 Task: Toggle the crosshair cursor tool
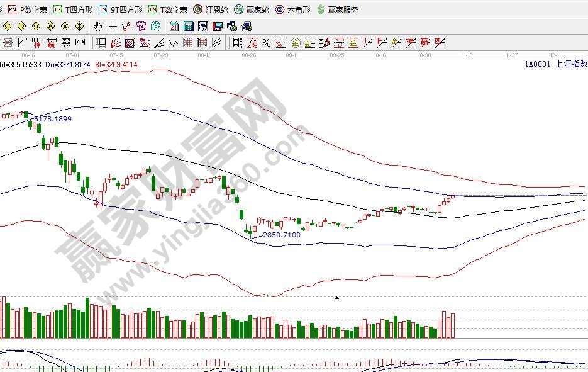point(112,26)
